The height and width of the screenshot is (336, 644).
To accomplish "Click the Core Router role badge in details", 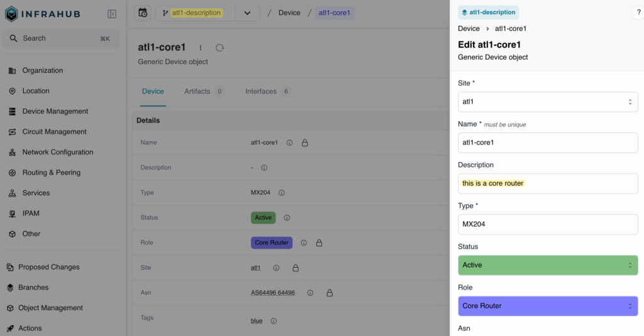I will click(272, 243).
